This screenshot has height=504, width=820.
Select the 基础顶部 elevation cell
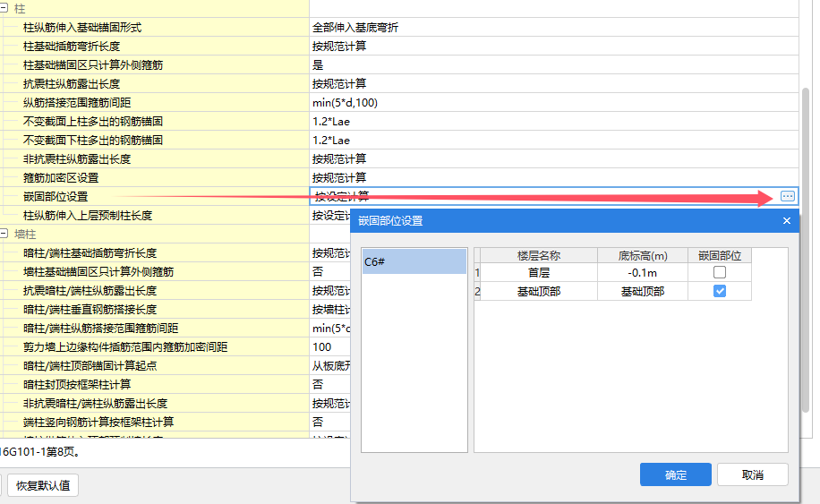tap(643, 291)
